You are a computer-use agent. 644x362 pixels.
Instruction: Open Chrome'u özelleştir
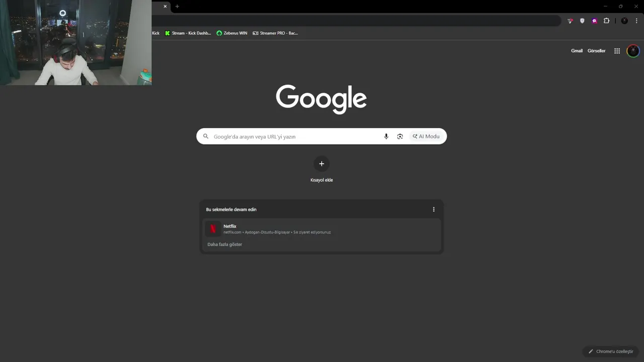pyautogui.click(x=611, y=351)
